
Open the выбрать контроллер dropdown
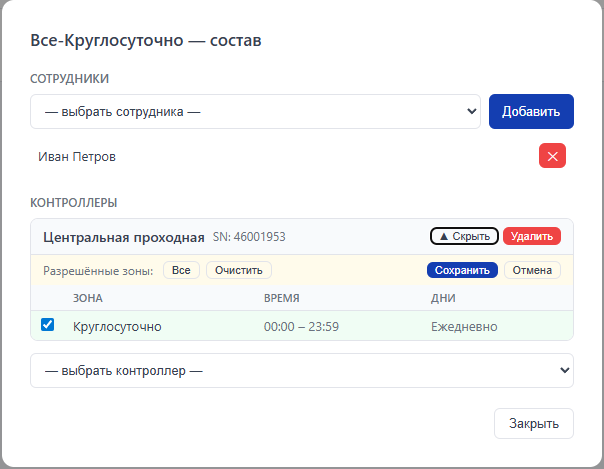pyautogui.click(x=302, y=370)
